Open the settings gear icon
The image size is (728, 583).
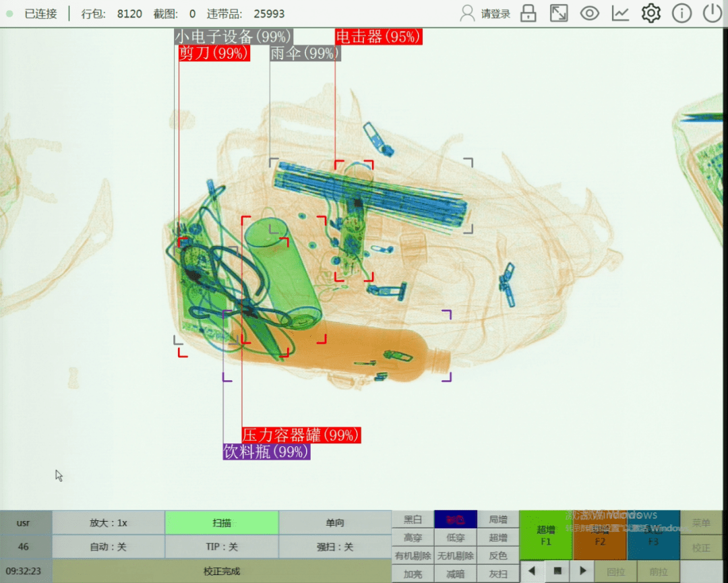click(x=651, y=13)
